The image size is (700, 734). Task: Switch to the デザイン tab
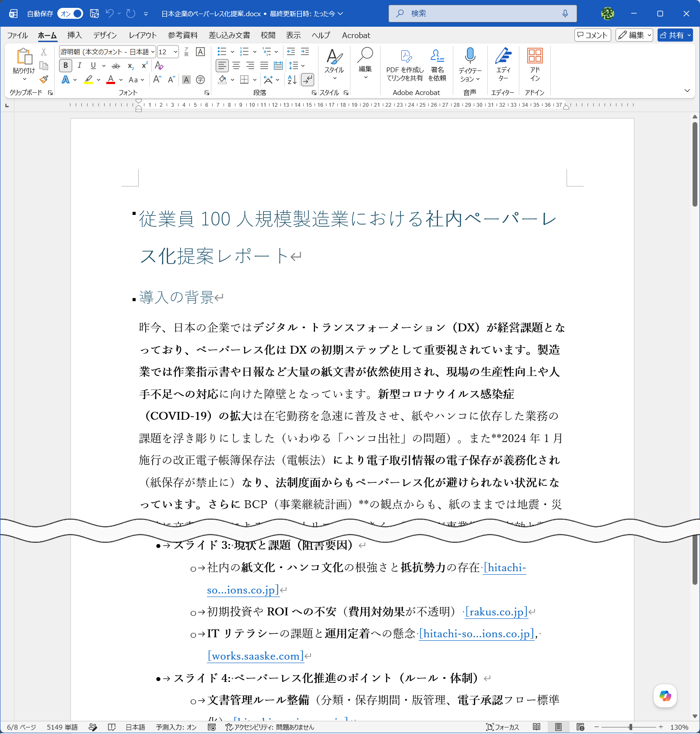[x=105, y=35]
